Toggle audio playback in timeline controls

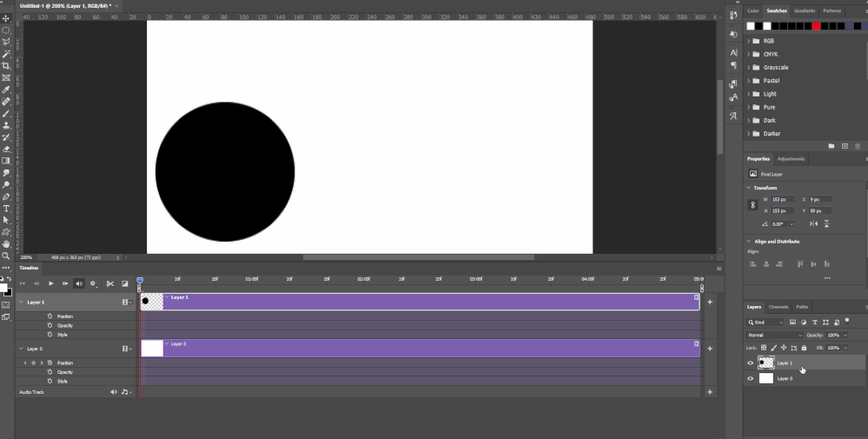coord(79,283)
